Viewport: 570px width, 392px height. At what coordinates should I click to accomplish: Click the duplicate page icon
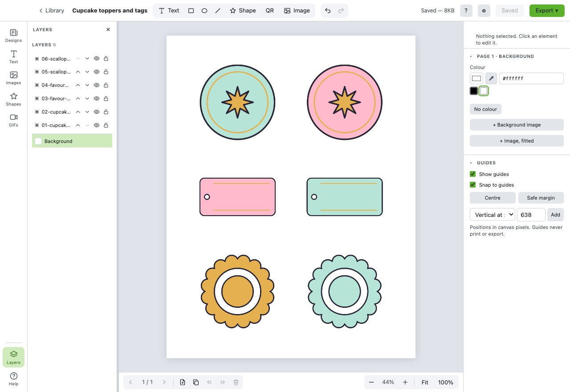point(196,382)
